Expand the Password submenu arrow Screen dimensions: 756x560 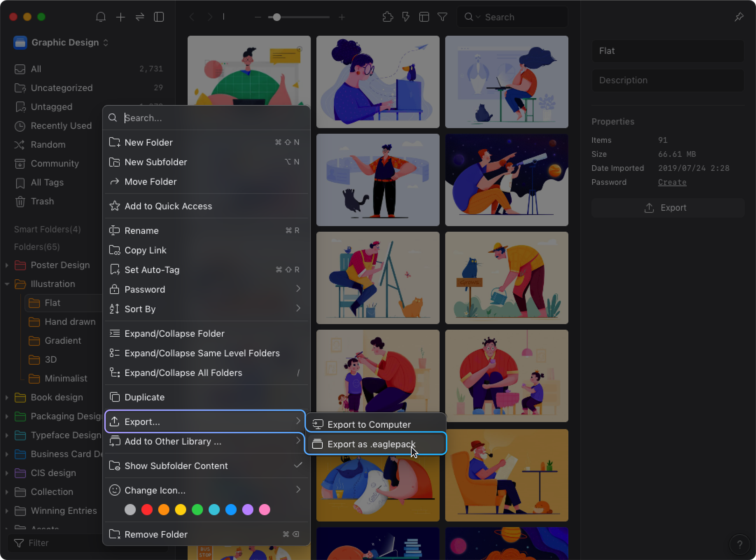tap(299, 289)
